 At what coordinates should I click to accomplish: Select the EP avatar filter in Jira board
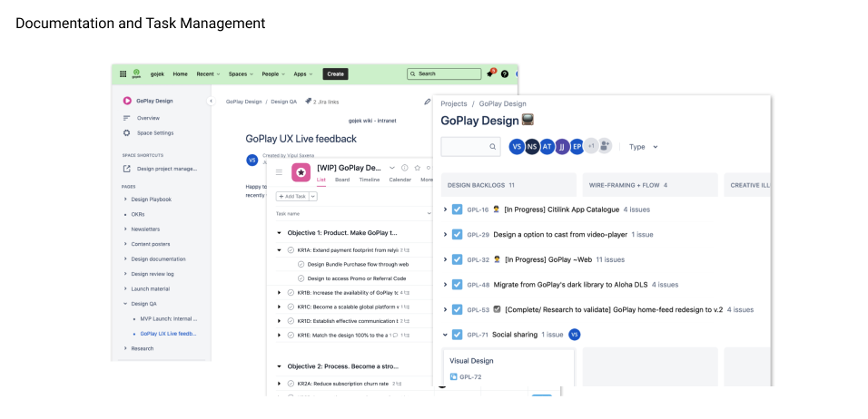tap(577, 147)
